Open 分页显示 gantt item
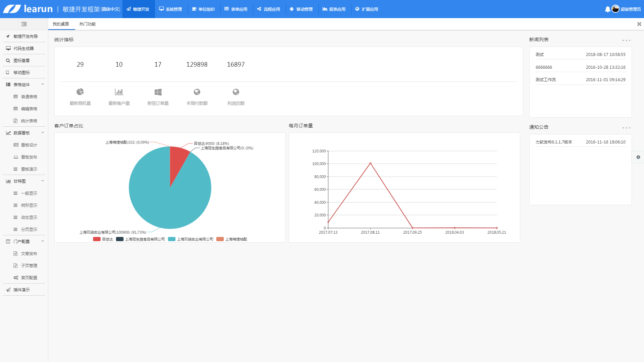This screenshot has width=644, height=362. pyautogui.click(x=25, y=229)
